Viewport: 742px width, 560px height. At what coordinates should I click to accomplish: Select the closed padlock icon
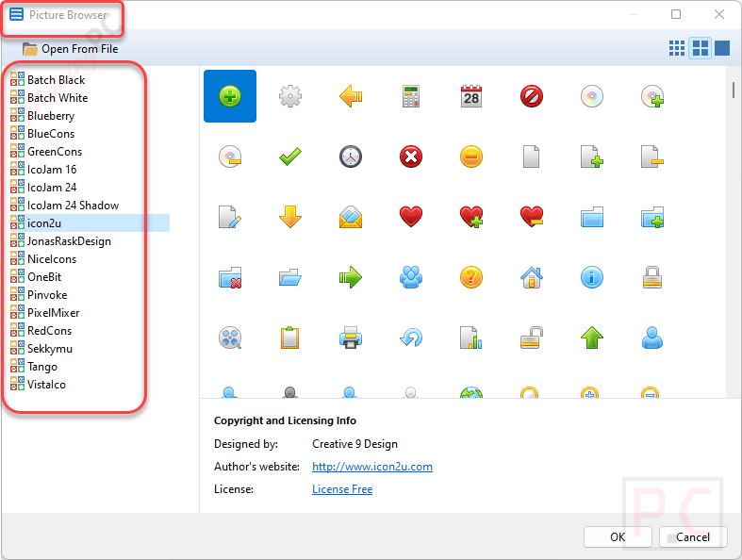coord(652,277)
